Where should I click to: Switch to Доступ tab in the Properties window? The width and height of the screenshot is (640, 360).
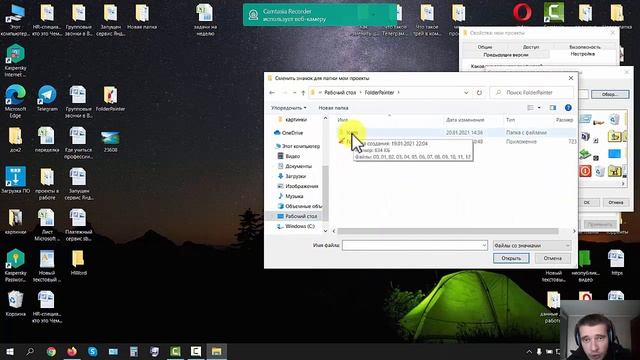[531, 47]
